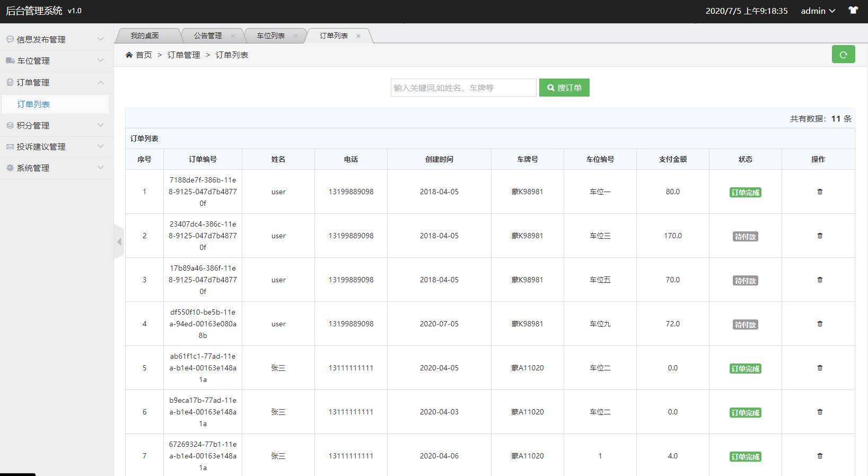Switch to the 我的桌面 tab
The width and height of the screenshot is (868, 476).
click(145, 36)
